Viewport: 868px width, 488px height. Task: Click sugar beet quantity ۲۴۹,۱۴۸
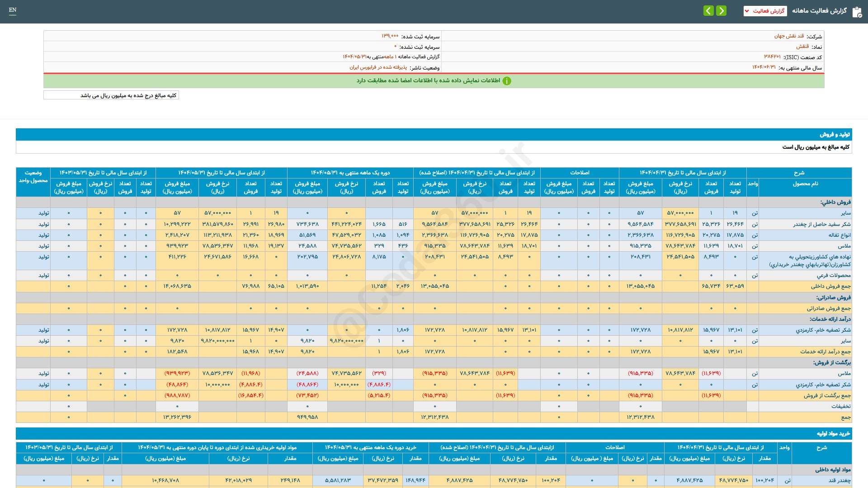tap(290, 480)
